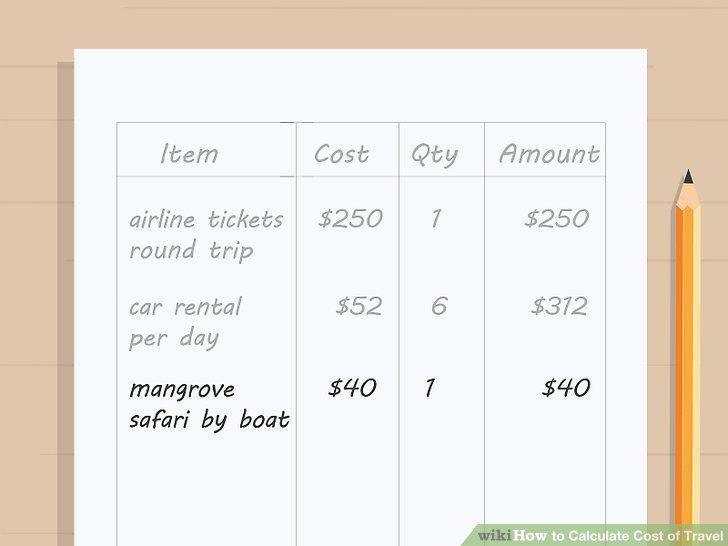Select the Qty column header

(x=435, y=155)
